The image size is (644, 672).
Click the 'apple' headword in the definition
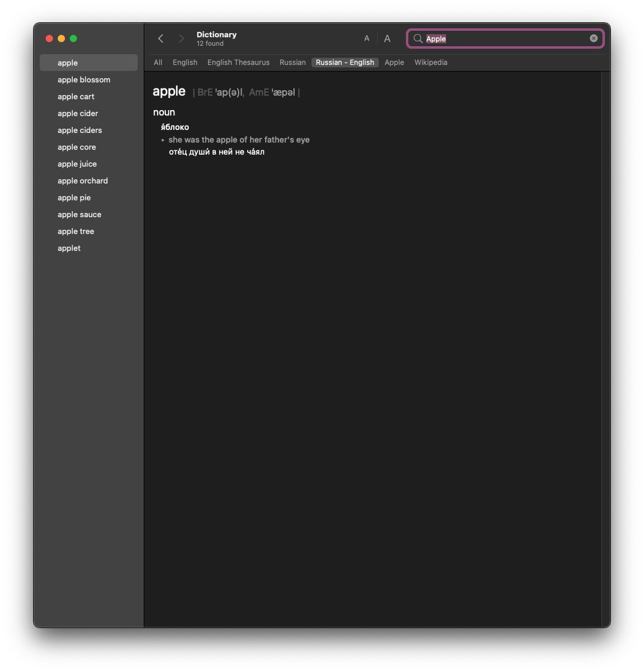click(x=169, y=91)
